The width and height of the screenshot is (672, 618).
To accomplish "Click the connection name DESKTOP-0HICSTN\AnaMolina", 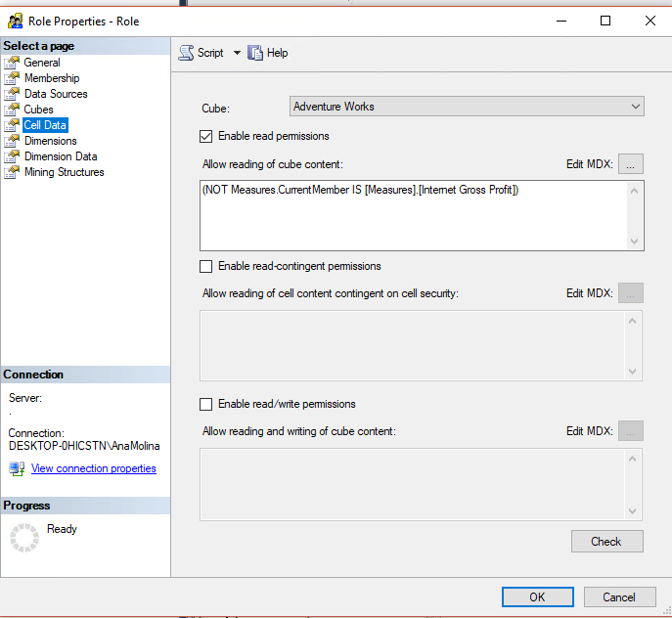I will tap(84, 446).
